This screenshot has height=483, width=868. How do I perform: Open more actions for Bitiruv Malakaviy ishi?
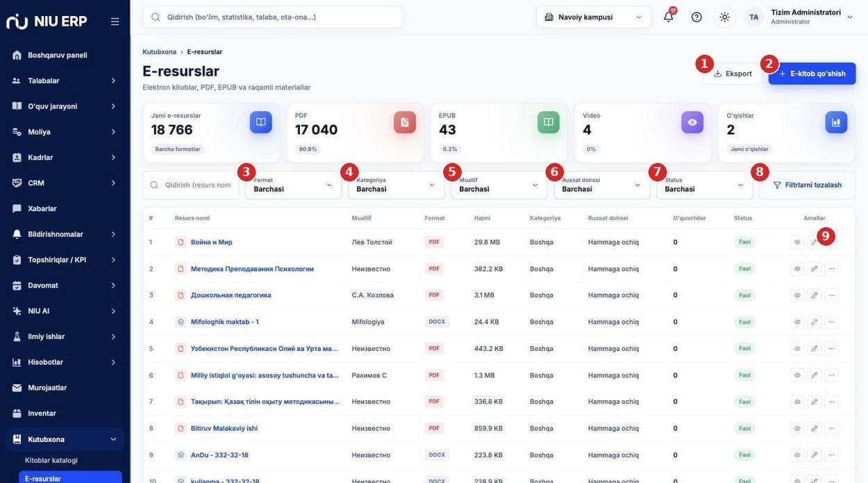[x=831, y=428]
